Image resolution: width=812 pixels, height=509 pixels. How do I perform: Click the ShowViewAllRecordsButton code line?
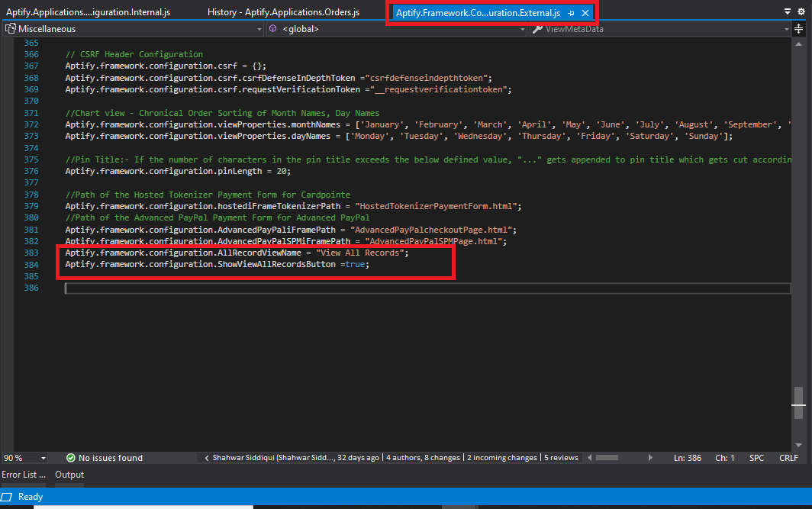pyautogui.click(x=217, y=265)
